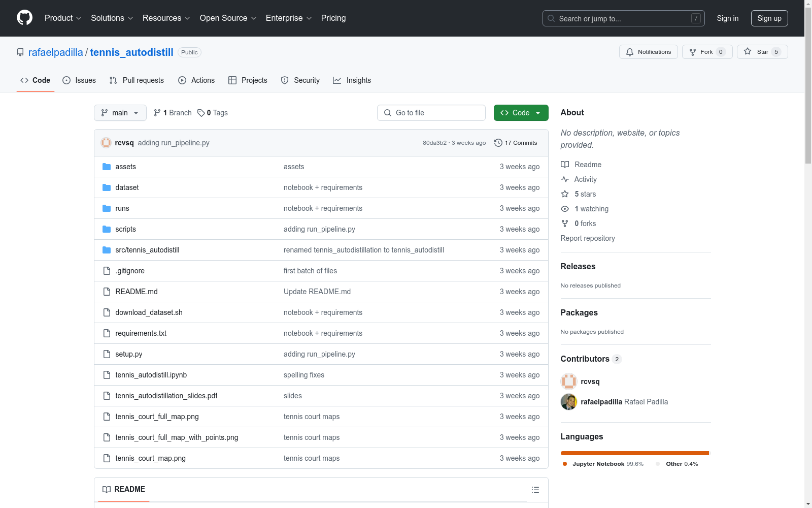
Task: Click the GitHub logo icon
Action: coord(24,18)
